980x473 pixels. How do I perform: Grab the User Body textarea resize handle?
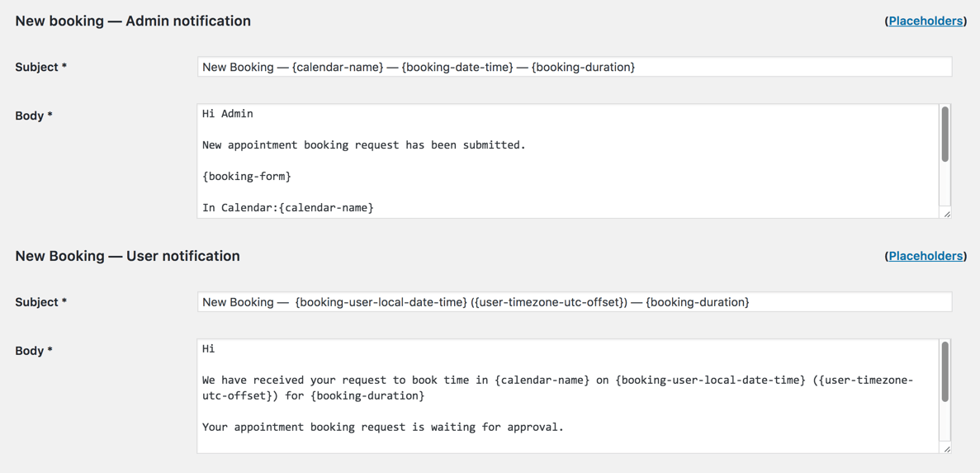pyautogui.click(x=946, y=449)
